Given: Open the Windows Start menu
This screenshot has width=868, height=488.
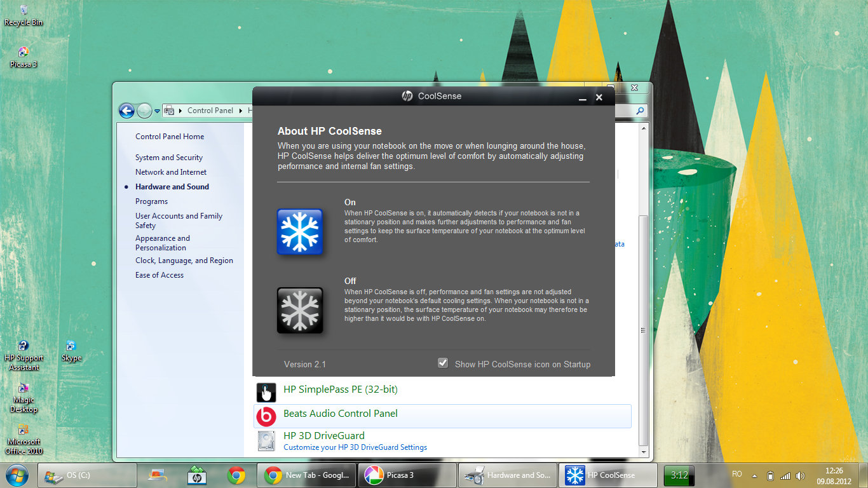Looking at the screenshot, I should 17,475.
